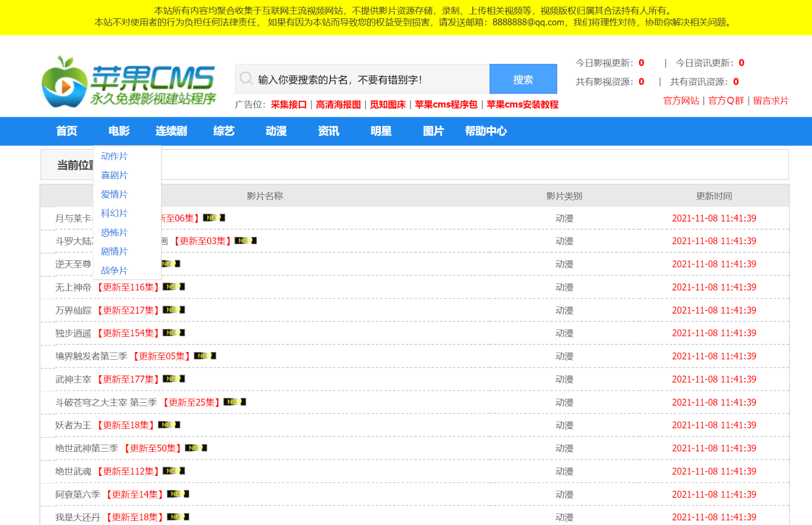
Task: Click the NEW badge beside 绝世武魂
Action: coord(174,471)
